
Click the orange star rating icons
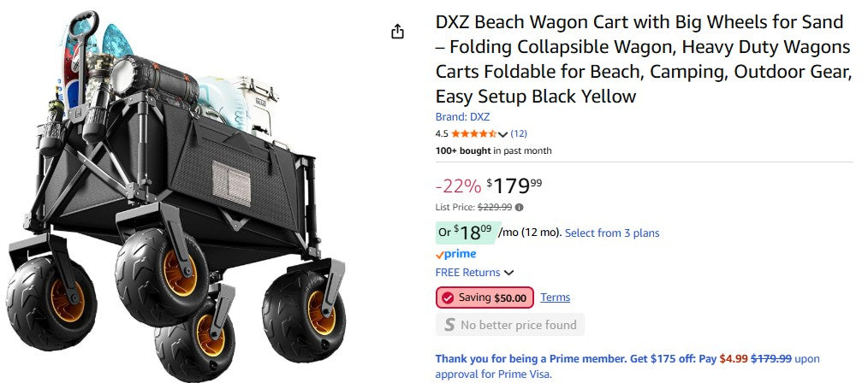point(473,134)
